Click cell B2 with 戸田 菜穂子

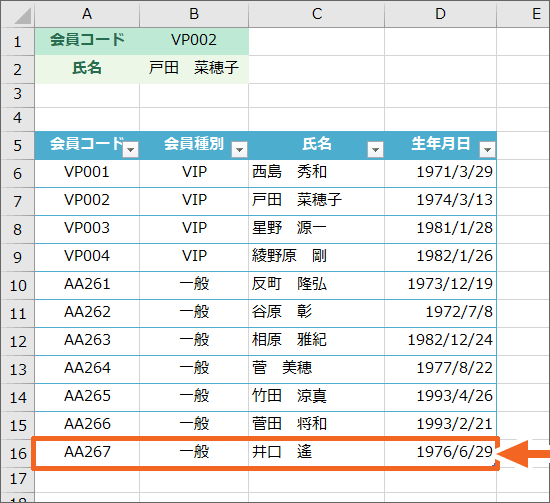(194, 68)
